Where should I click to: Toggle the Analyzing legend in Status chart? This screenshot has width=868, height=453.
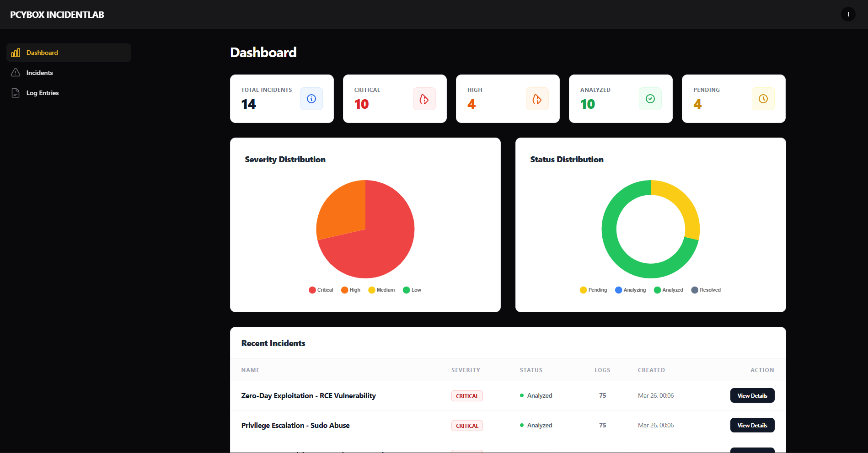click(x=631, y=290)
